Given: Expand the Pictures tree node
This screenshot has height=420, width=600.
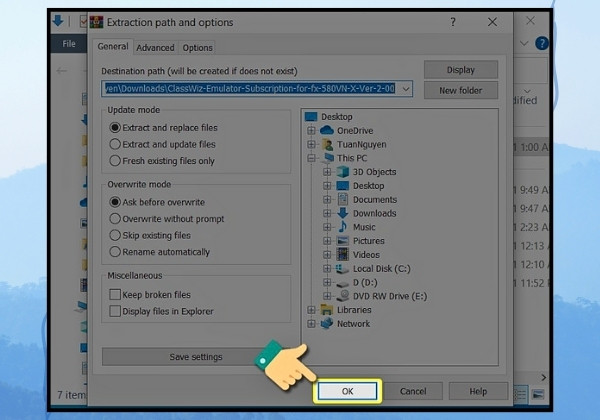Looking at the screenshot, I should point(327,241).
